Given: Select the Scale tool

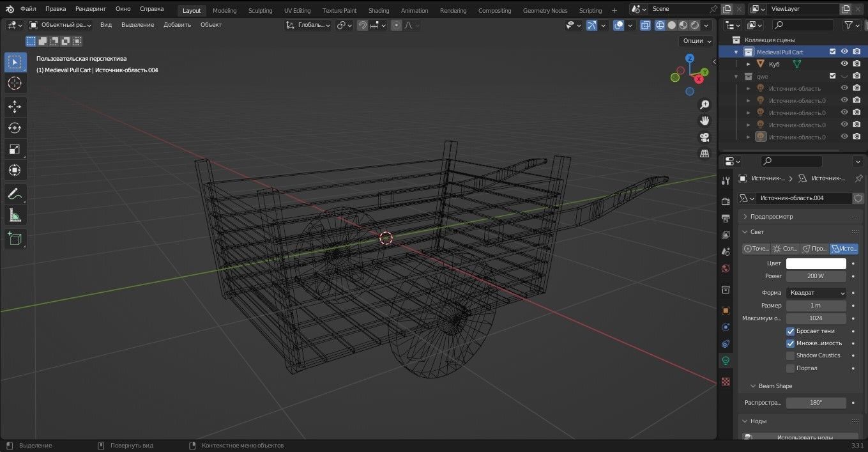Looking at the screenshot, I should (15, 149).
